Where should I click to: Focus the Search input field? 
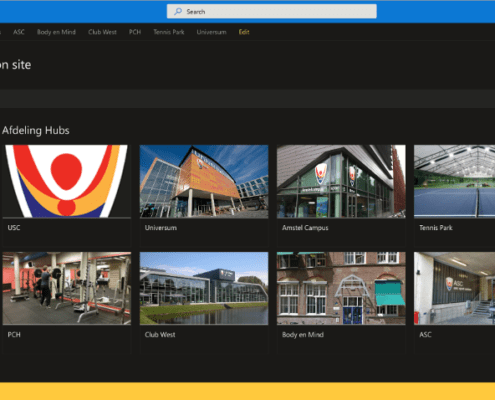coord(272,11)
